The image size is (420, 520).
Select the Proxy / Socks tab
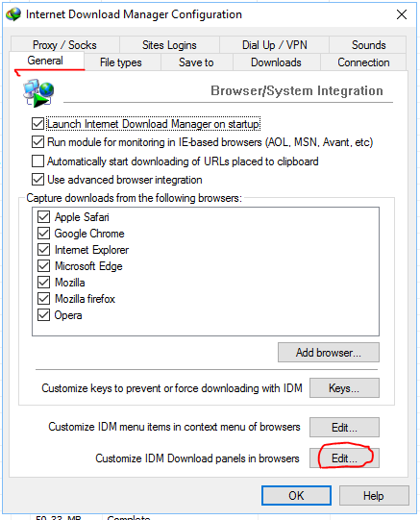(64, 45)
